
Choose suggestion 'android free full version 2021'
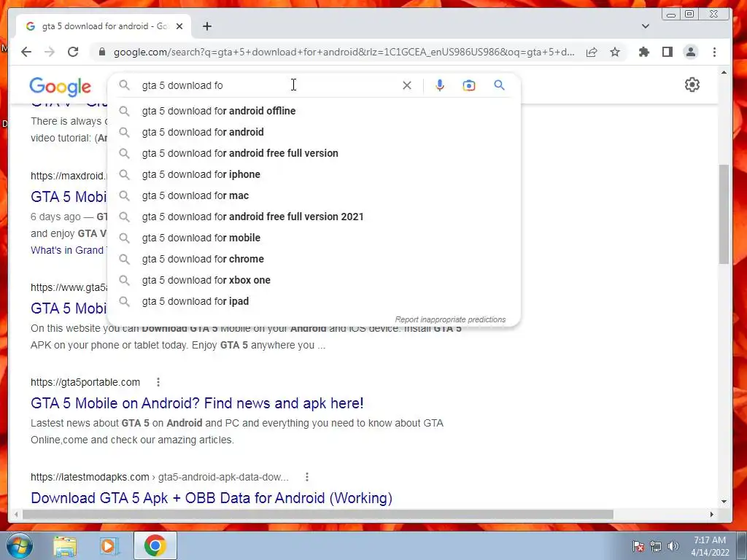point(314,217)
